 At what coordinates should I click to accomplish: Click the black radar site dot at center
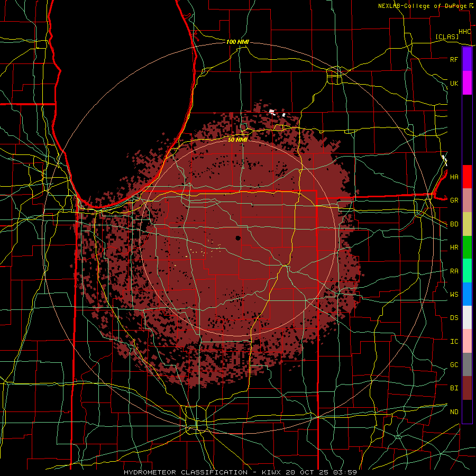point(238,238)
